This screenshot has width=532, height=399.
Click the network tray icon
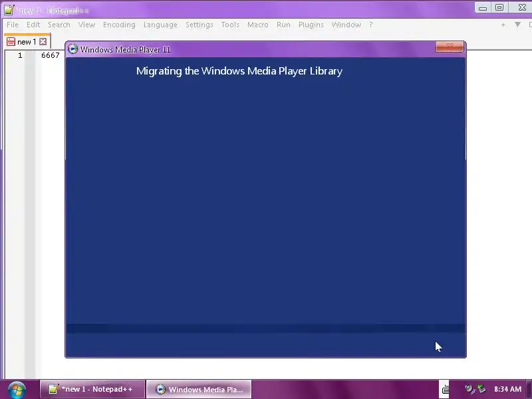[481, 389]
